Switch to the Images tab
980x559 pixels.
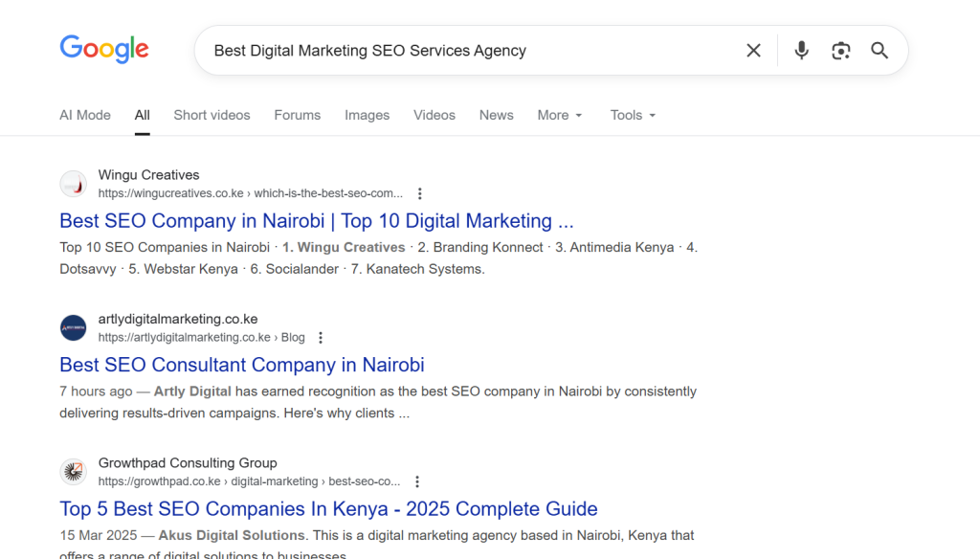pos(367,115)
